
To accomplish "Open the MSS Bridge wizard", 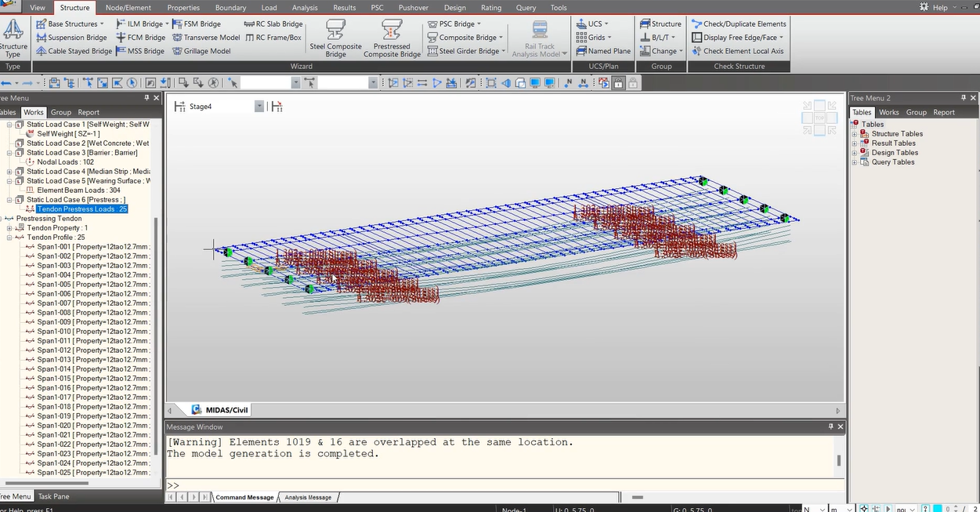I will pyautogui.click(x=139, y=51).
